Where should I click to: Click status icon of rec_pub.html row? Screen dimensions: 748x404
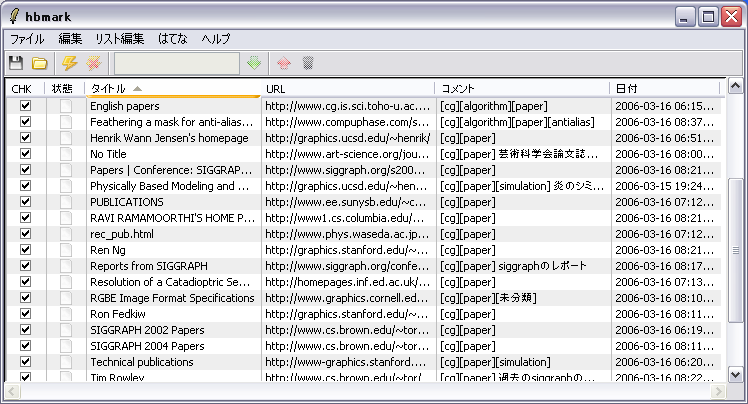[66, 234]
